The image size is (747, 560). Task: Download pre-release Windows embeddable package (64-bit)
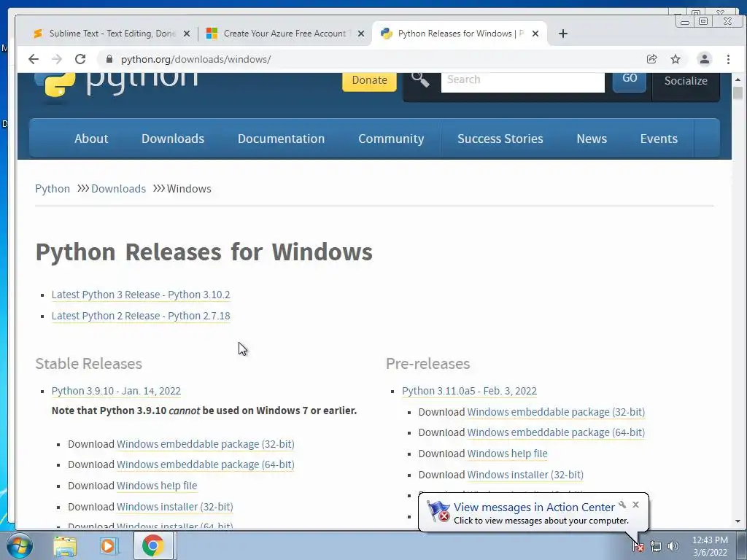point(556,432)
